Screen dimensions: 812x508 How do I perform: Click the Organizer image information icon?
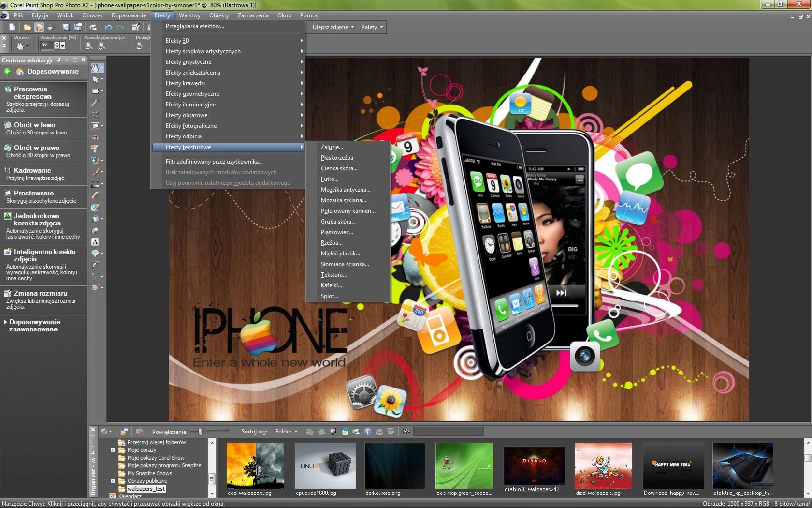click(x=368, y=432)
